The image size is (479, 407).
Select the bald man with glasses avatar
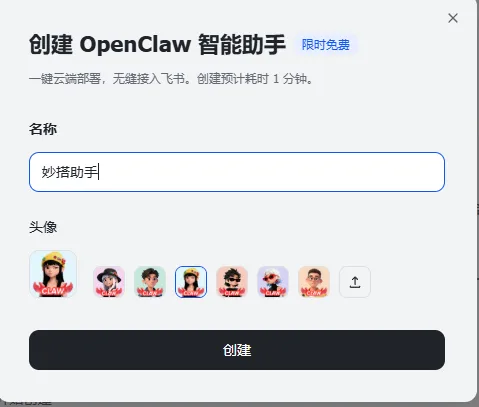[x=314, y=282]
